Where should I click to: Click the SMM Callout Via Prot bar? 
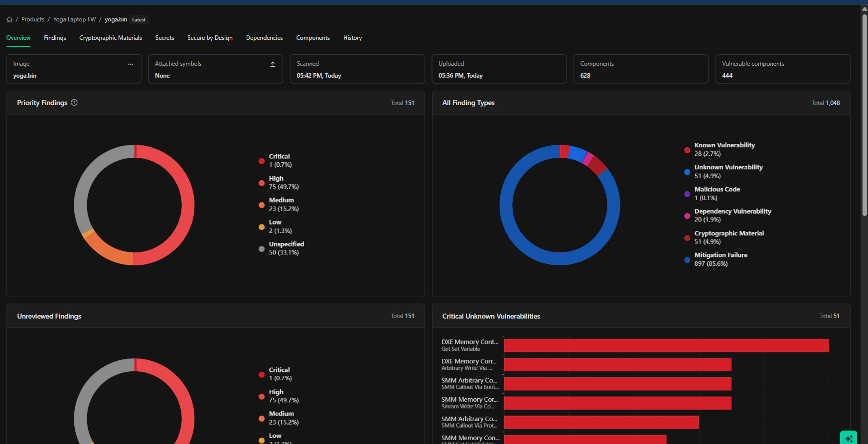(x=601, y=422)
